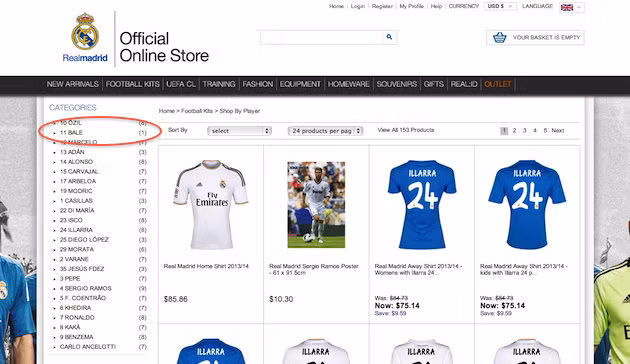
Task: Go to results page 5
Action: click(545, 131)
